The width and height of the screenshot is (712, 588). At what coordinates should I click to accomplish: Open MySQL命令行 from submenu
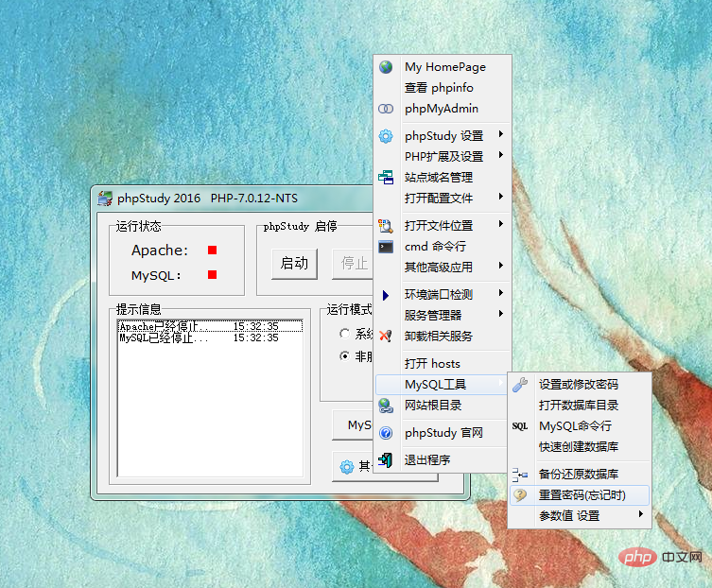[x=580, y=426]
